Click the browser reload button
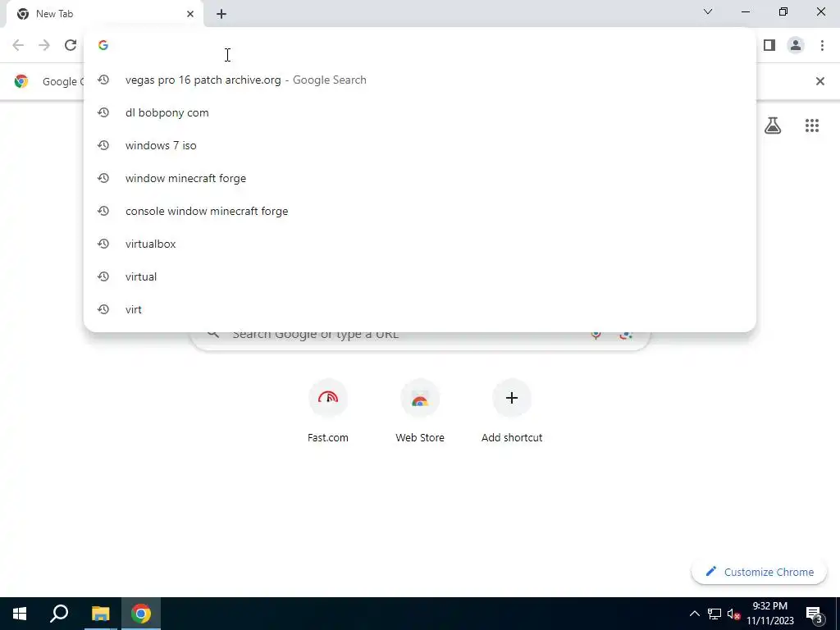840x630 pixels. pyautogui.click(x=71, y=45)
